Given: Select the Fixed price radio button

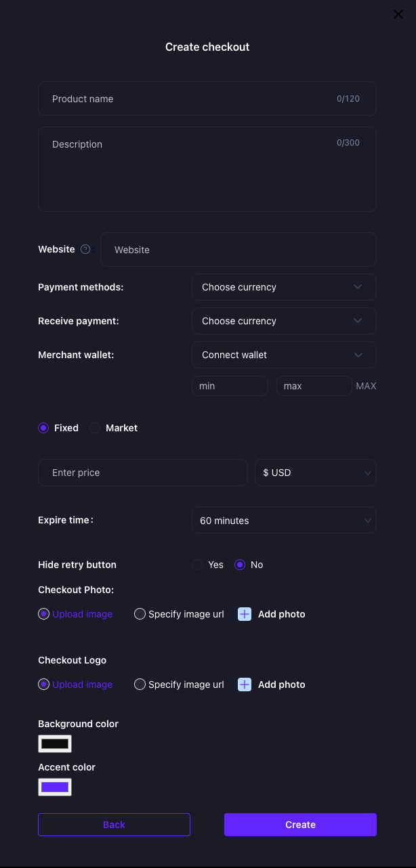Looking at the screenshot, I should (43, 428).
